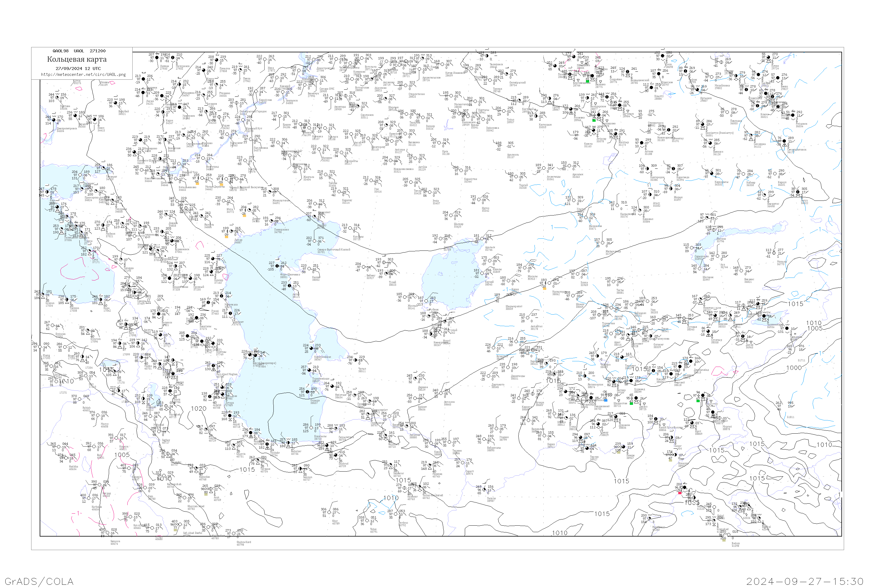
Task: Click green square above Балкашино 28978
Action: coord(594,120)
